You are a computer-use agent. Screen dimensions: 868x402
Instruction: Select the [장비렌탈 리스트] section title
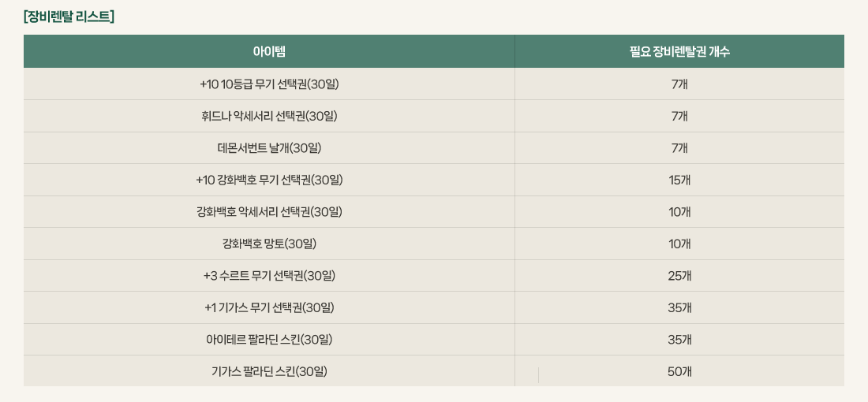[69, 17]
